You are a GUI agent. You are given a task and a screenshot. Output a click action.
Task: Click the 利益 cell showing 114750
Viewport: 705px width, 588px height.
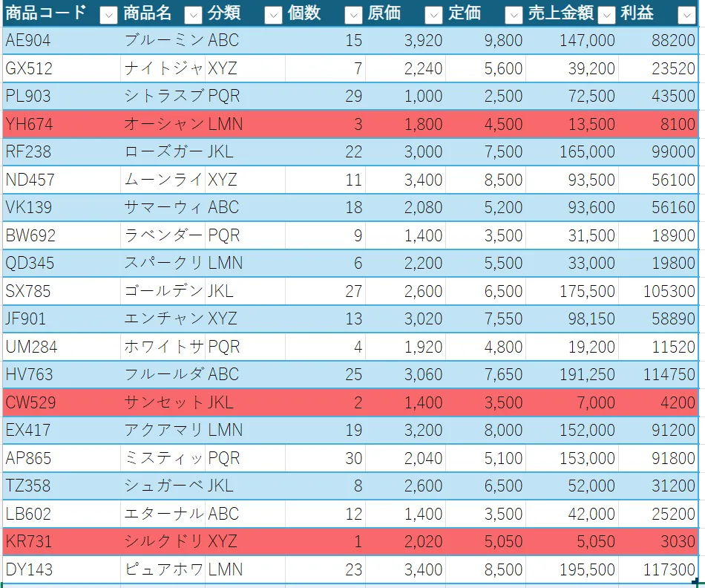point(658,375)
